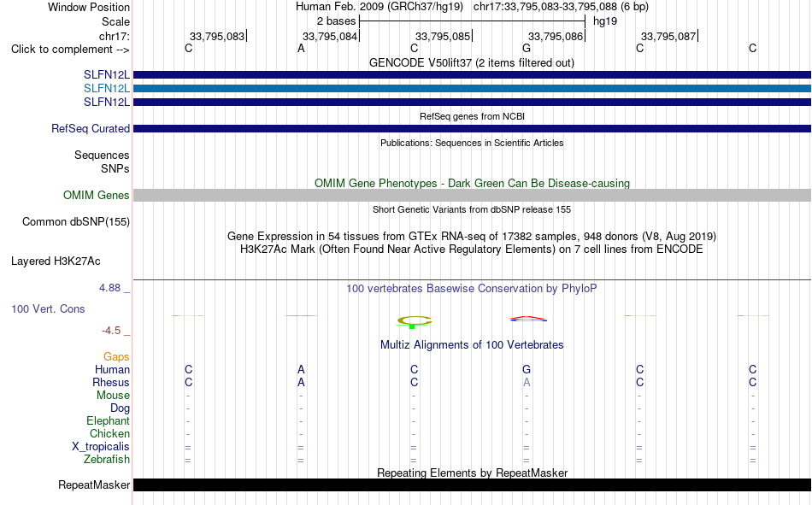Click the 'chr17:33,795,083-33,795,088 (6 bp)' position text
Screen dimensions: 812x505
tap(561, 7)
